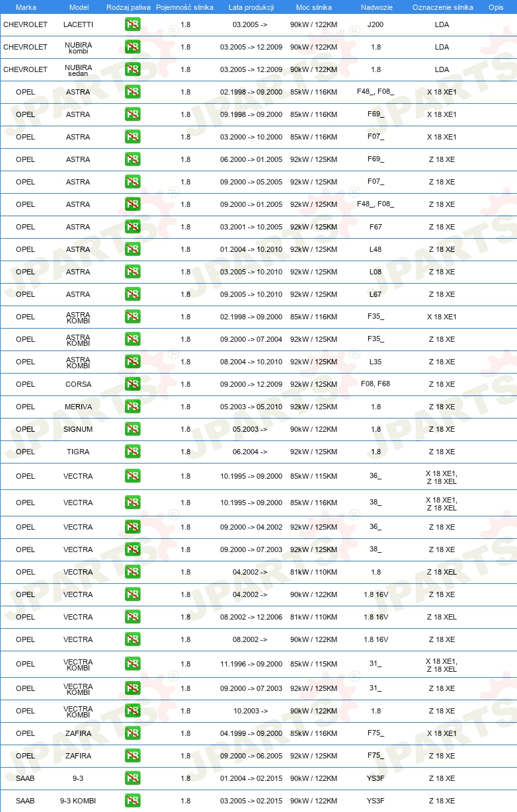Click the L35 body cell
The height and width of the screenshot is (812, 517).
point(376,362)
